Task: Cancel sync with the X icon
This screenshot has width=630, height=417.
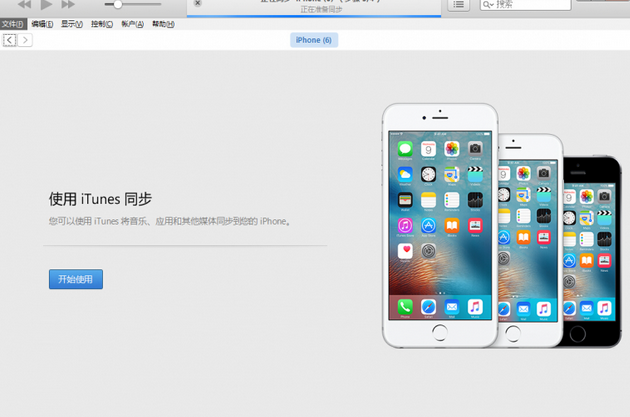Action: 197,3
